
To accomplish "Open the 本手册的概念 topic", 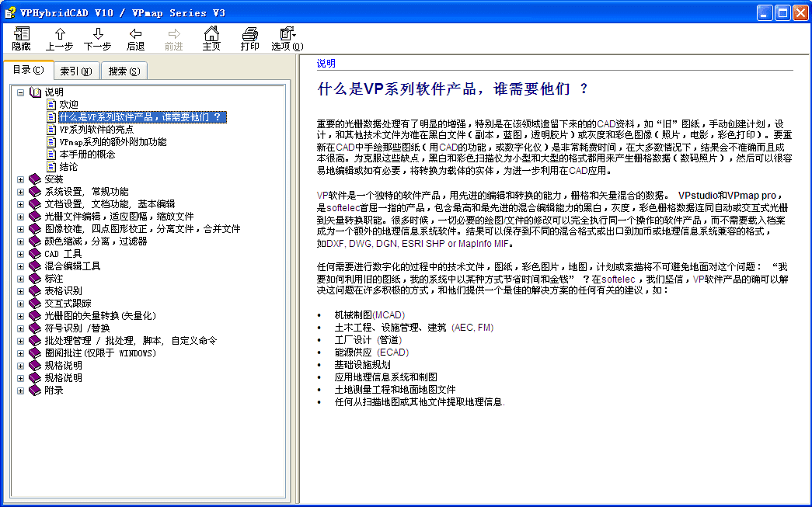I will pos(87,155).
